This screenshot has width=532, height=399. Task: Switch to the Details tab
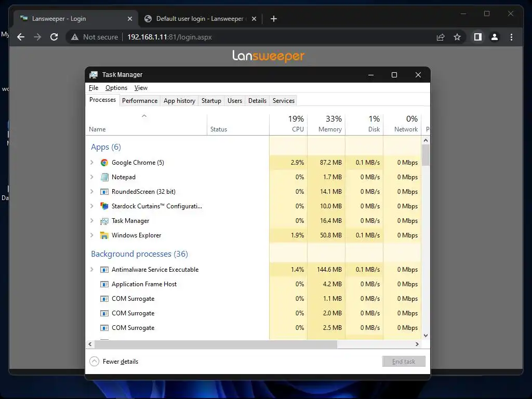257,101
